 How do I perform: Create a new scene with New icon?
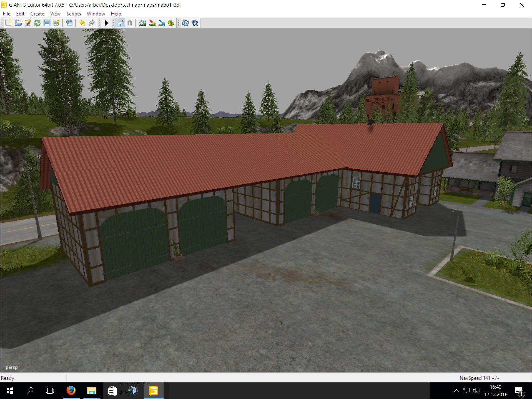9,23
